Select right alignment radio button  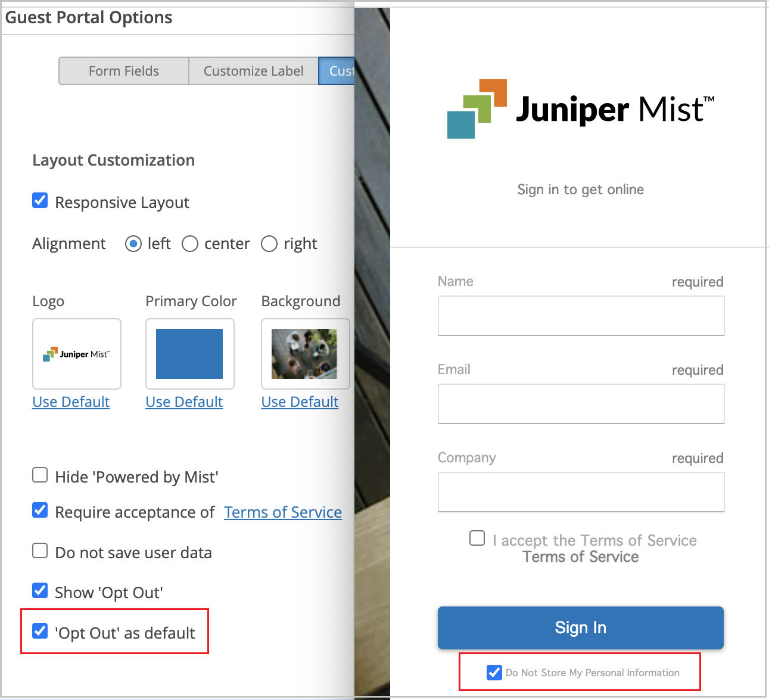[x=269, y=244]
